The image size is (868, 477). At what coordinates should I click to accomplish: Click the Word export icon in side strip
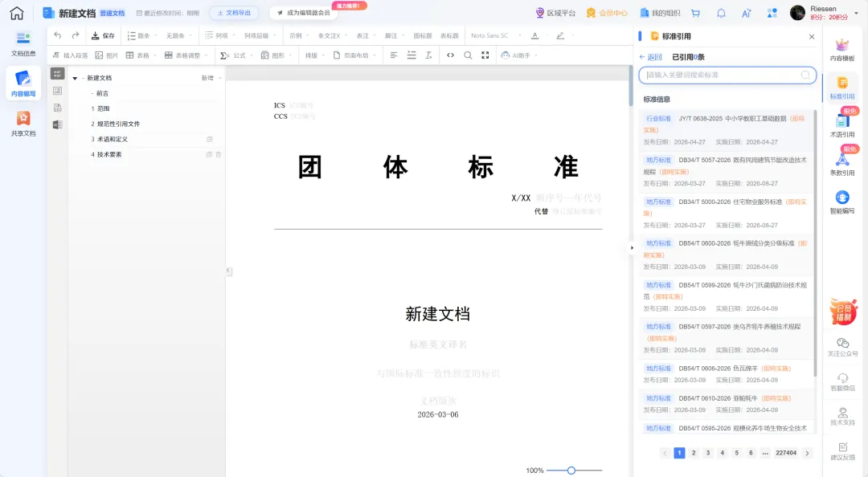tap(58, 124)
